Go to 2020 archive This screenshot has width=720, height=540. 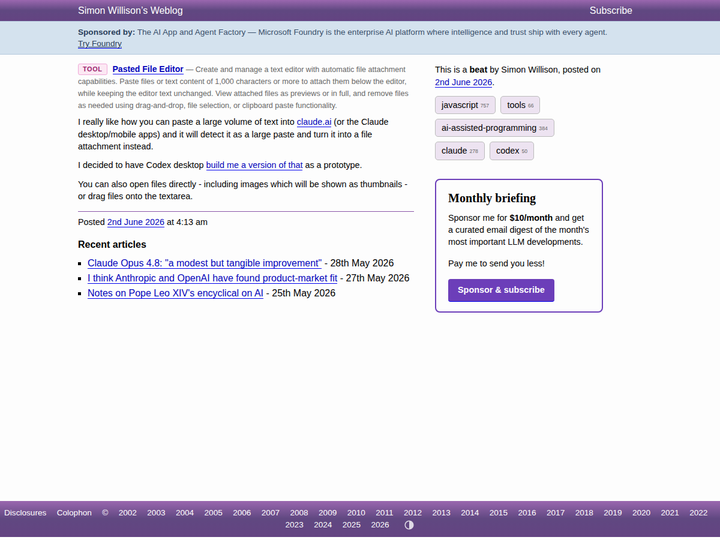tap(641, 512)
